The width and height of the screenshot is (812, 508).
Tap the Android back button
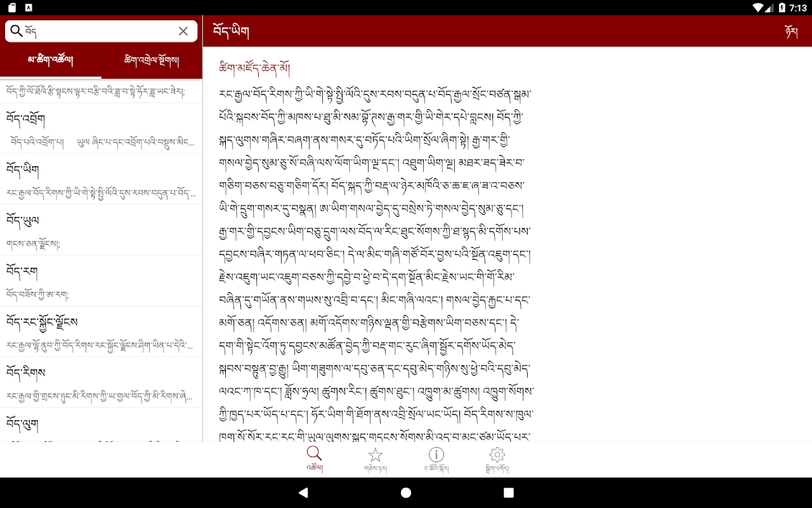(303, 493)
